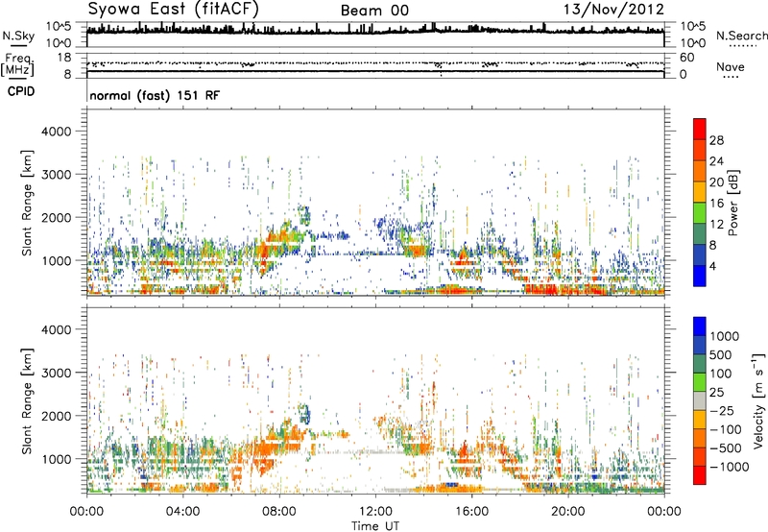
Task: Pick the grey segment of the Velocity colorbar
Action: [700, 401]
